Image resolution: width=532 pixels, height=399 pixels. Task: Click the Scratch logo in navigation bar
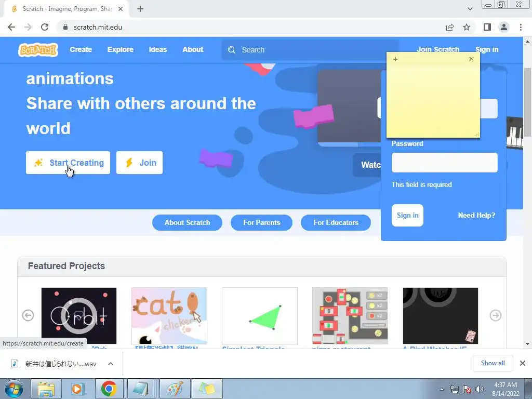38,49
